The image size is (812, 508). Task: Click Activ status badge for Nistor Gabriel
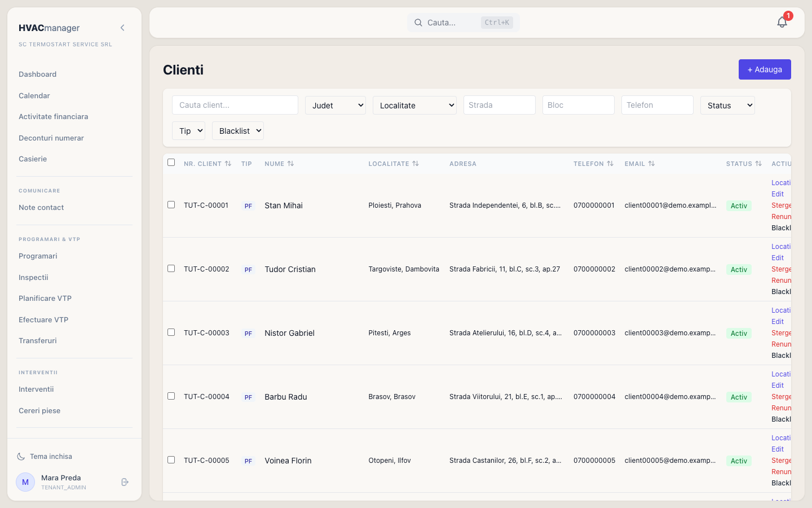(x=739, y=334)
